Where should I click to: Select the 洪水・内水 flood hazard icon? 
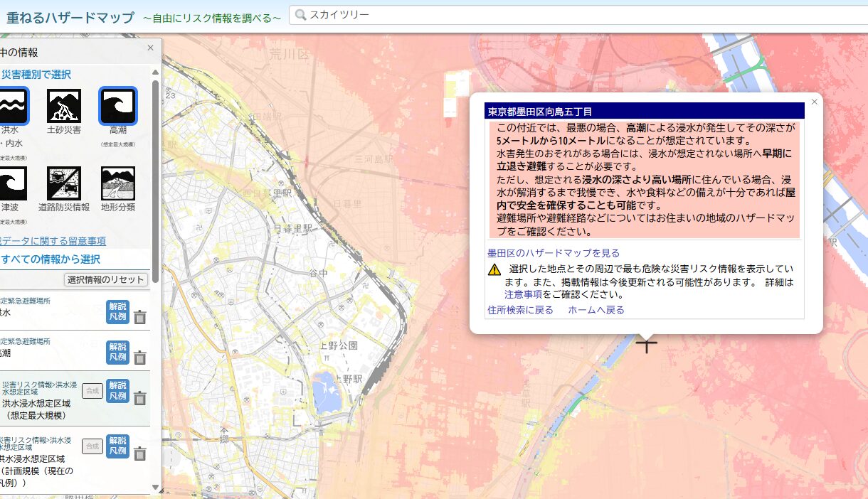12,106
